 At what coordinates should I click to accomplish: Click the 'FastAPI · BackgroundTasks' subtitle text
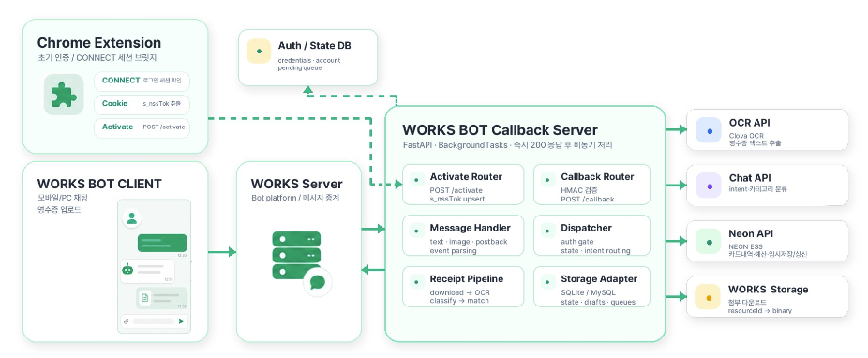[455, 145]
